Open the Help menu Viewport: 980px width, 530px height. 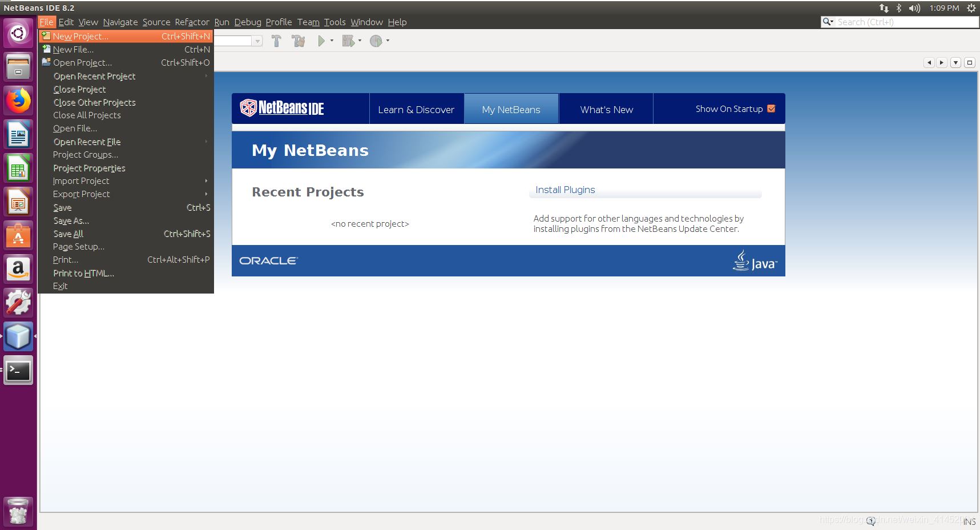tap(397, 22)
